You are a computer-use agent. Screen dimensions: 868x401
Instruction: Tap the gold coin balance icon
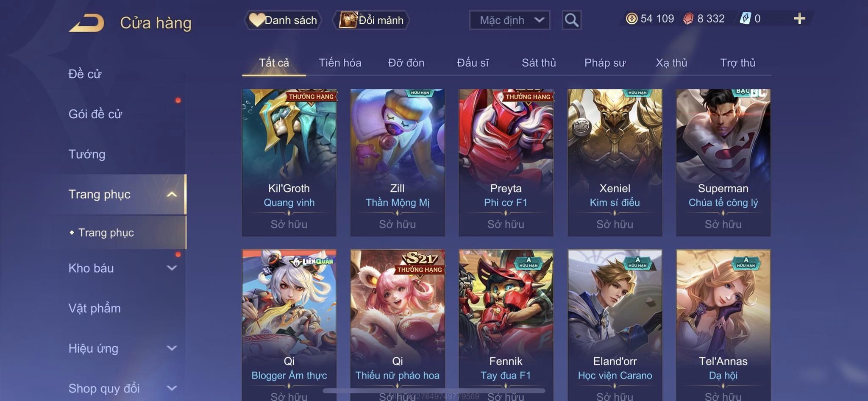click(632, 19)
